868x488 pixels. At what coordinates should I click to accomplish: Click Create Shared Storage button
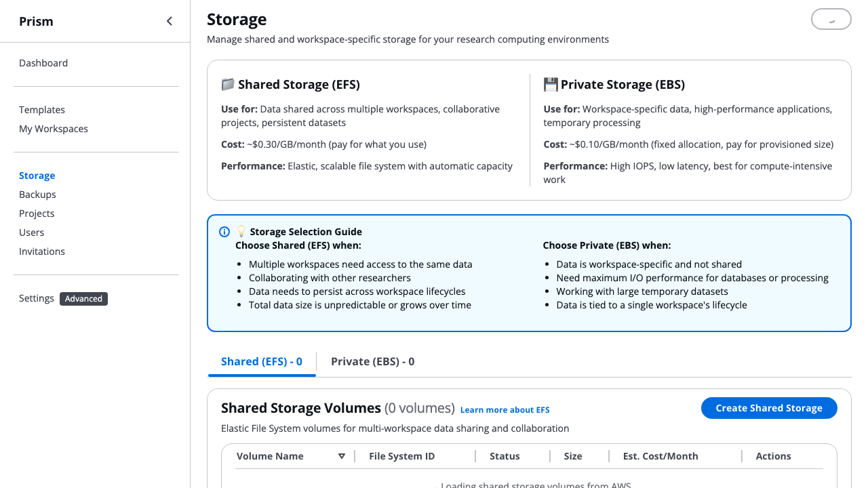[x=769, y=408]
